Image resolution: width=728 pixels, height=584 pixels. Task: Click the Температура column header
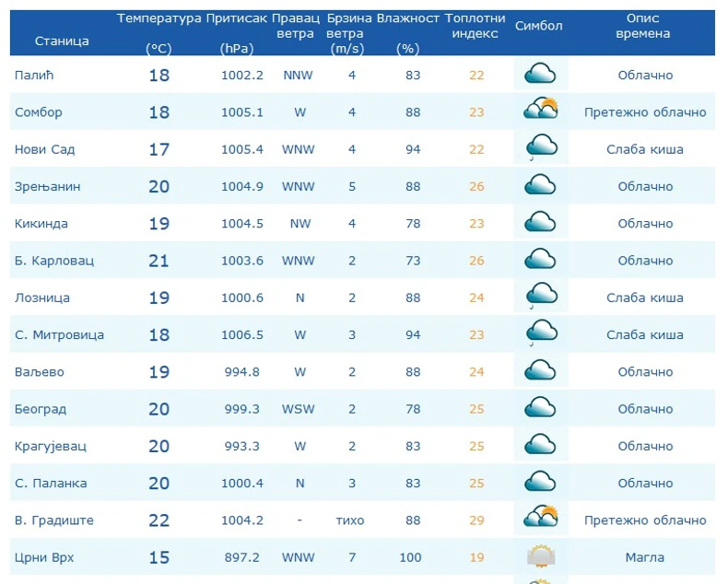click(x=159, y=19)
